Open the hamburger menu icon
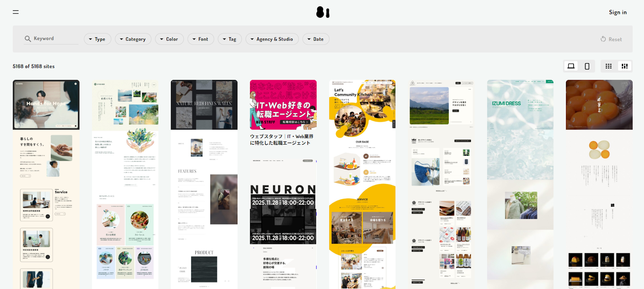This screenshot has width=644, height=289. [16, 12]
